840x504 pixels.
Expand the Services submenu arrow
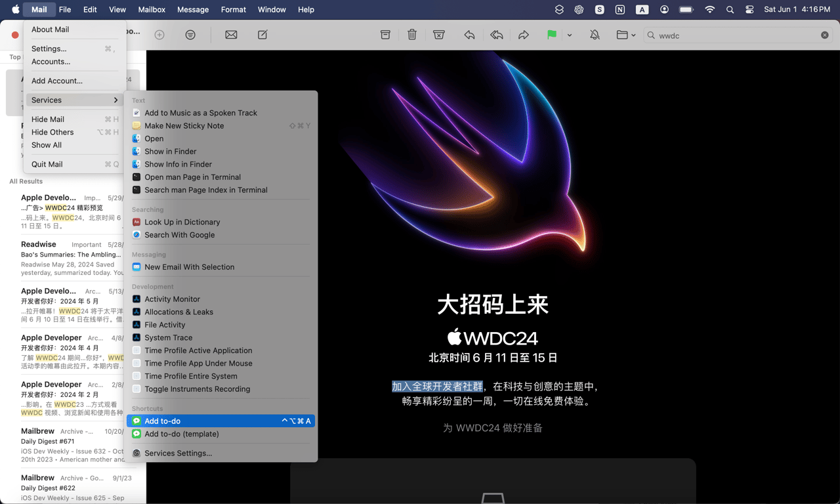(x=116, y=100)
